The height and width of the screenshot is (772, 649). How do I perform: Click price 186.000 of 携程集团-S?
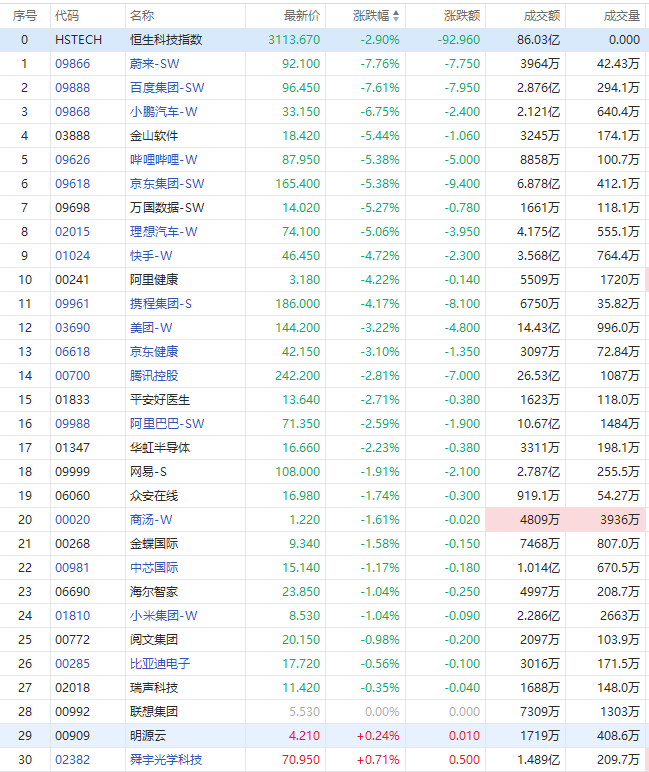coord(298,304)
